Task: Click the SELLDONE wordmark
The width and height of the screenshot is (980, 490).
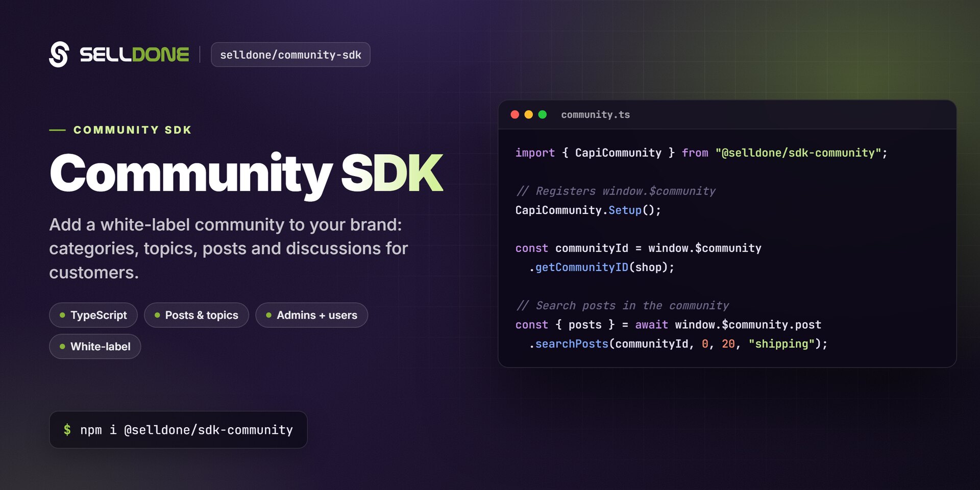Action: [x=134, y=55]
